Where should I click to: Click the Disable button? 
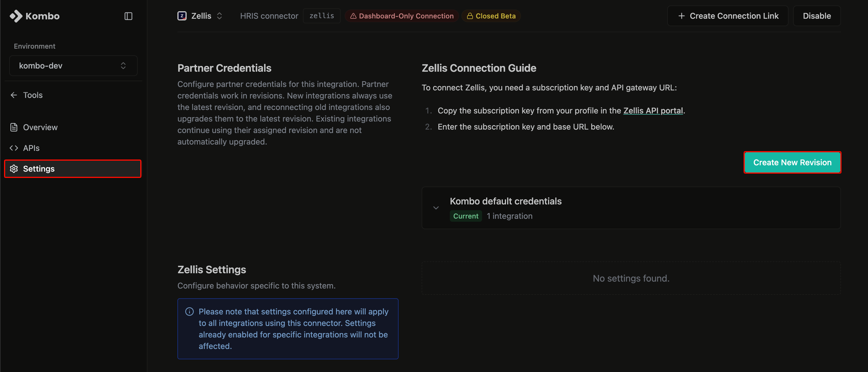click(x=817, y=16)
